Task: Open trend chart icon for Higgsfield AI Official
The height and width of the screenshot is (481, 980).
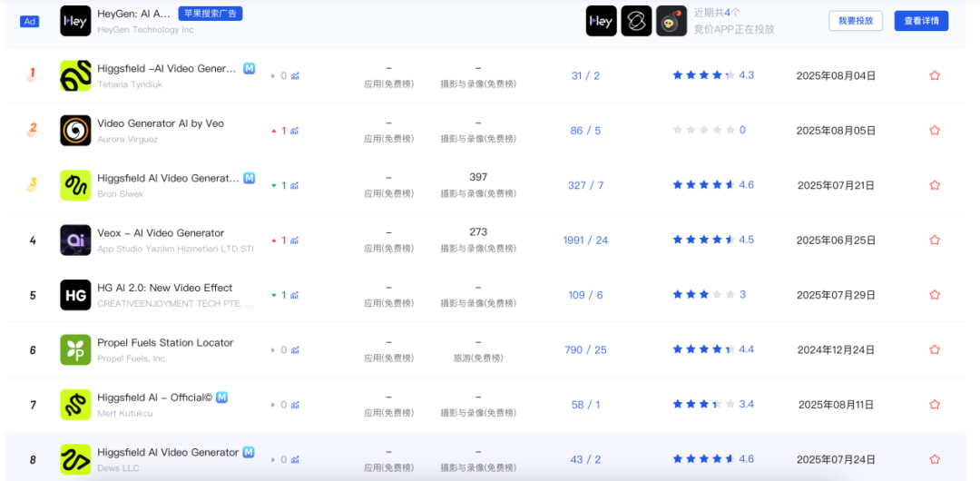Action: pos(295,405)
